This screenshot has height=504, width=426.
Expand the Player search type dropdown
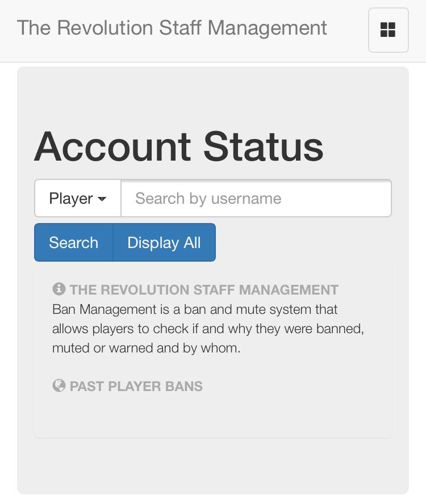pyautogui.click(x=78, y=198)
